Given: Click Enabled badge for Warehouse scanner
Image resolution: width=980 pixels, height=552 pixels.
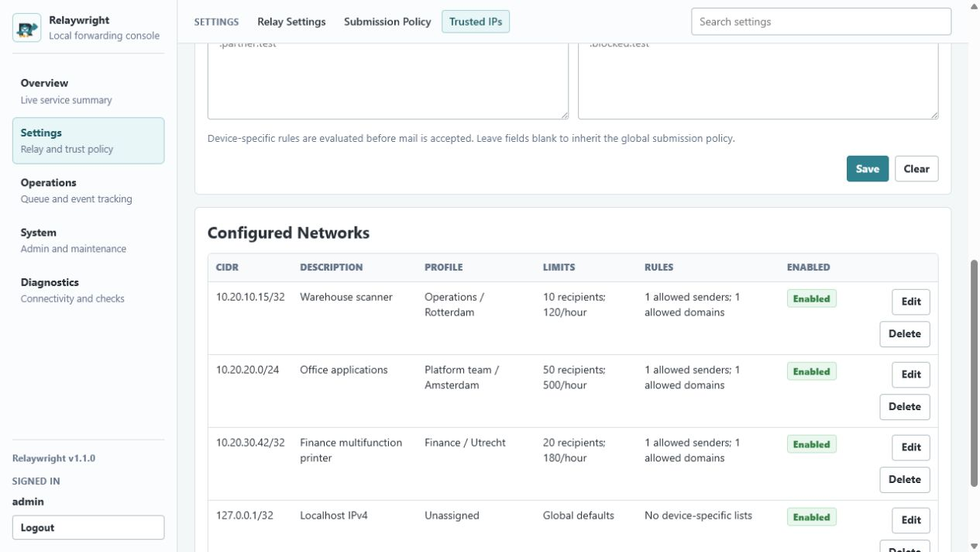Looking at the screenshot, I should 812,298.
